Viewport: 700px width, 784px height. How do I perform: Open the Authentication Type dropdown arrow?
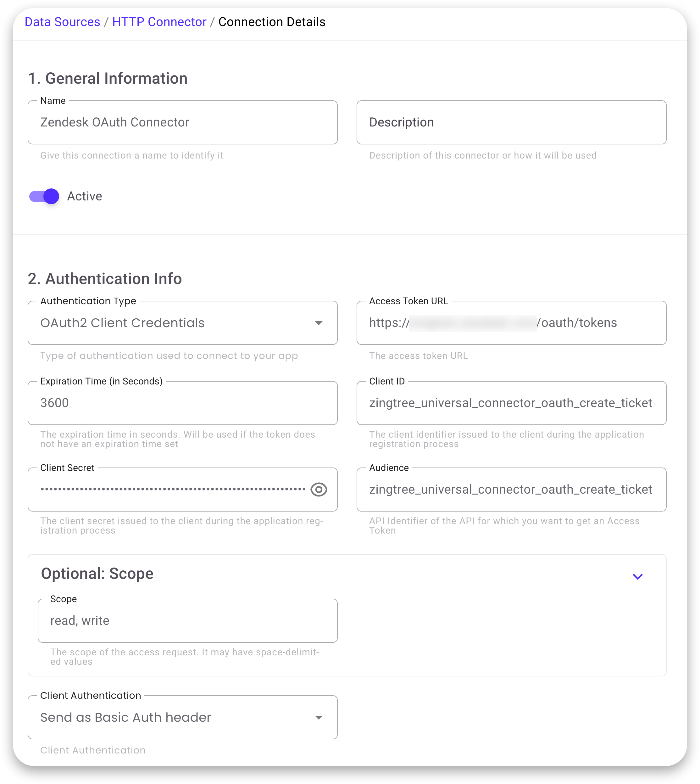pyautogui.click(x=319, y=323)
